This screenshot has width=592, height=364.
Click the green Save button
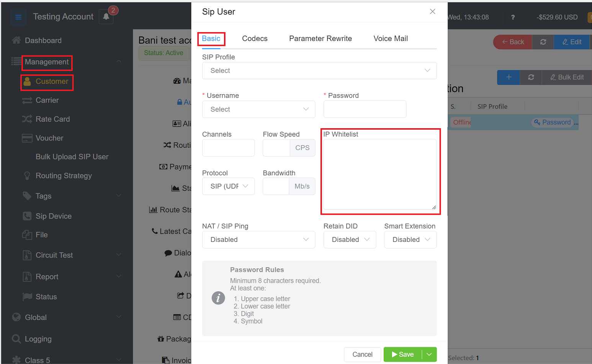403,354
